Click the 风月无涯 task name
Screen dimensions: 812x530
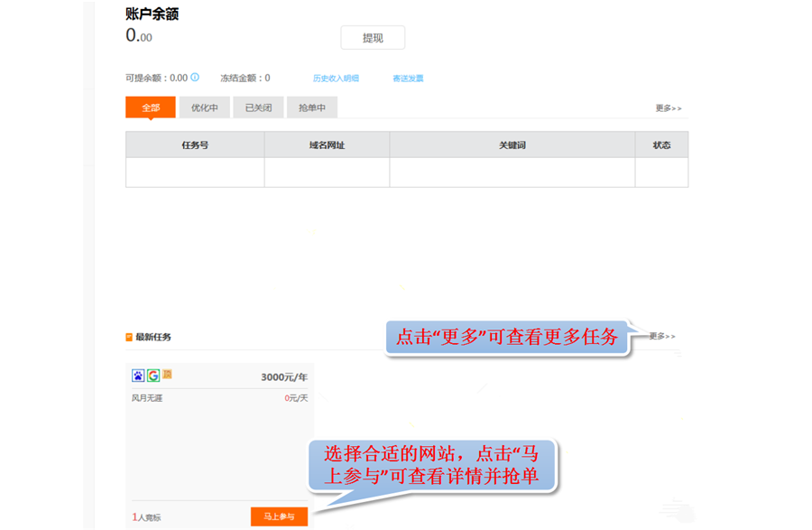click(x=147, y=397)
